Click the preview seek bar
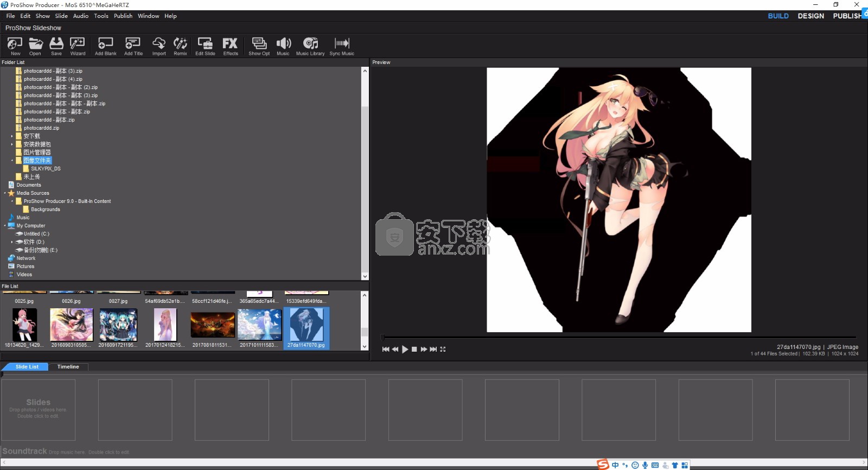Image resolution: width=868 pixels, height=470 pixels. point(618,337)
